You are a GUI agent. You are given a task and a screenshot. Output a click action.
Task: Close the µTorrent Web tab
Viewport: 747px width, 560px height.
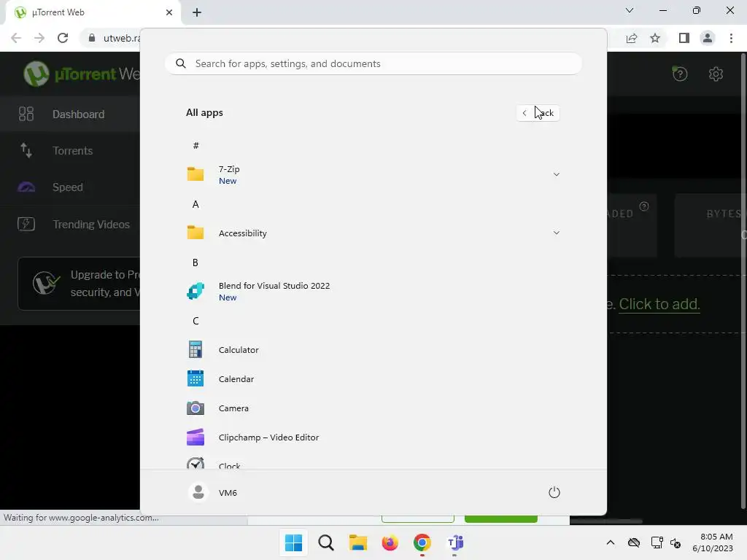(169, 12)
